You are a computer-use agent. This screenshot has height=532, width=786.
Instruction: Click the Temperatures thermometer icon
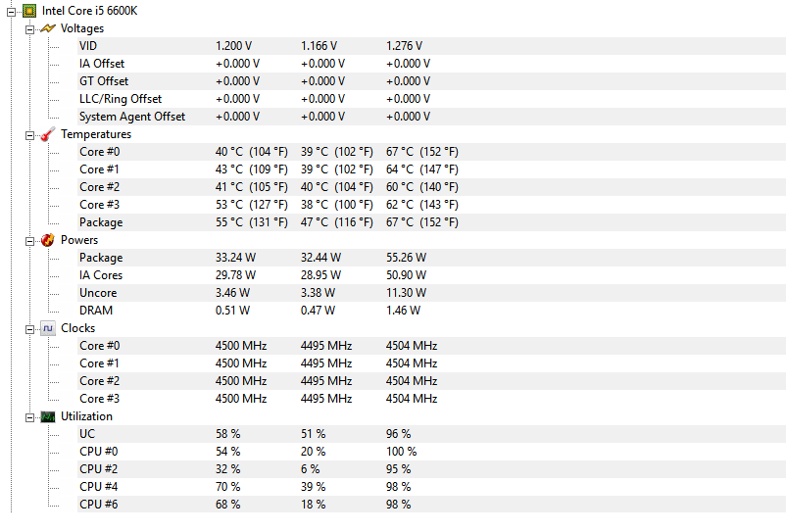tap(48, 134)
